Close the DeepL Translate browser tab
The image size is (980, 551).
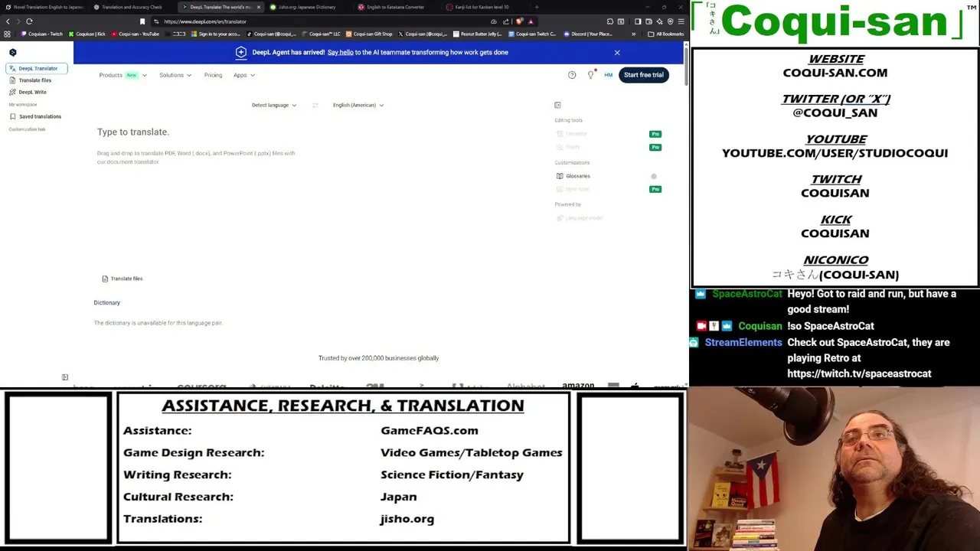click(258, 7)
